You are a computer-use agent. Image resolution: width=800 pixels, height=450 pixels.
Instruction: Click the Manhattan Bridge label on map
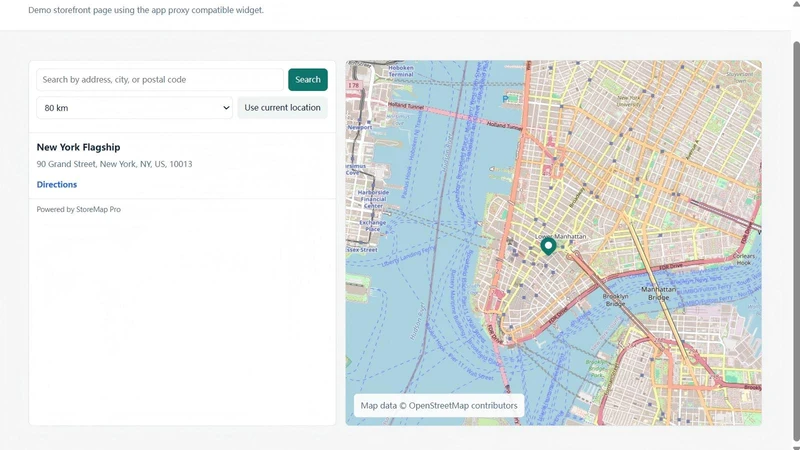tap(658, 293)
